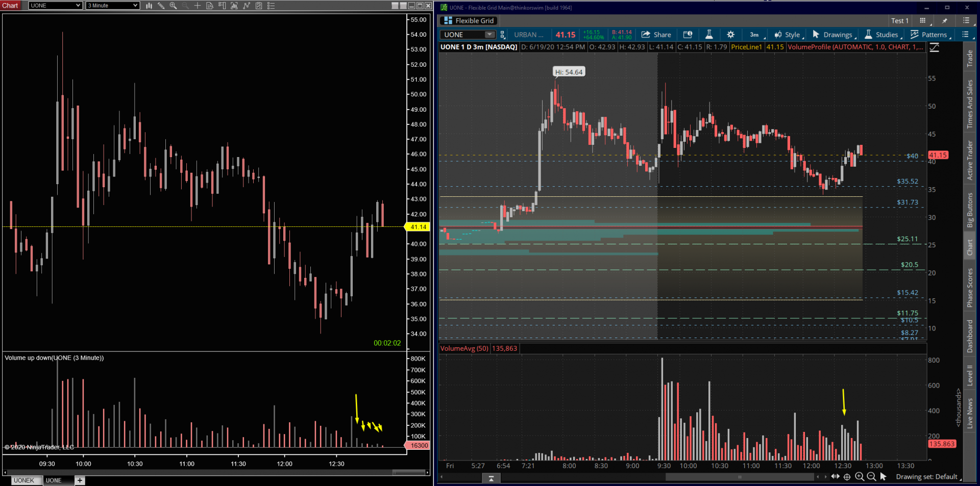Click the symbol link clip icon

[x=503, y=35]
